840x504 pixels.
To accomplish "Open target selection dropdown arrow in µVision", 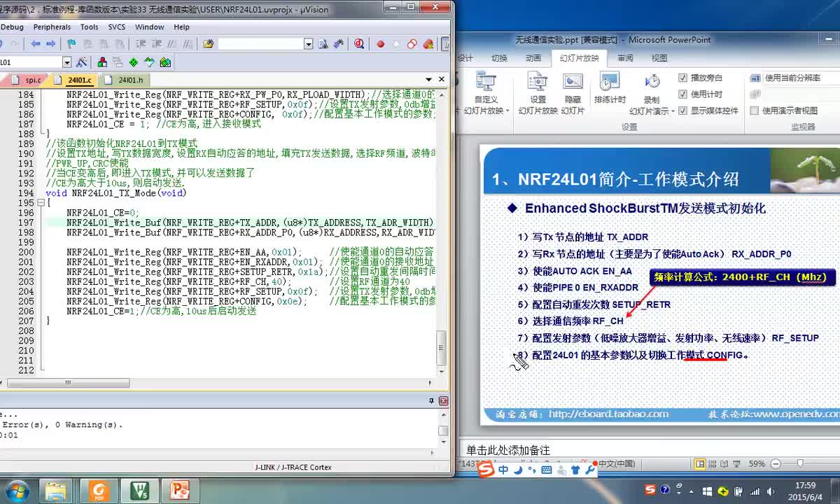I will click(x=66, y=62).
